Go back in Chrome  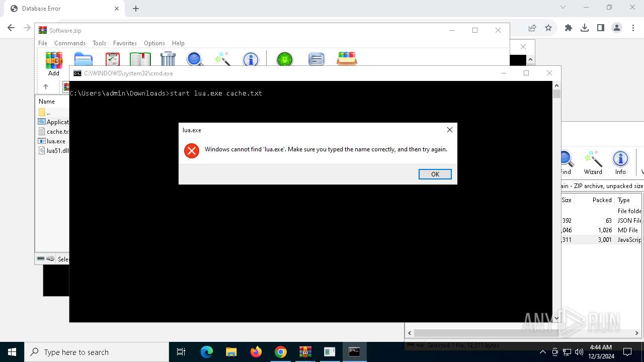click(11, 28)
